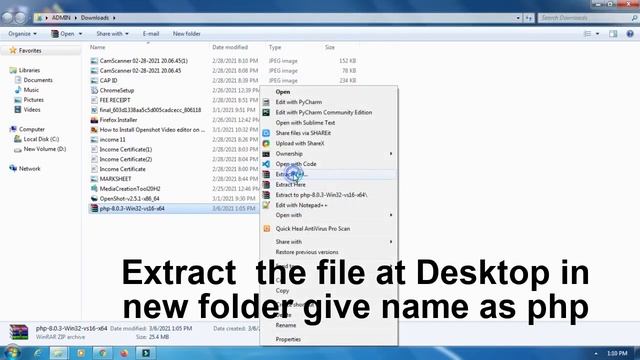
Task: Select the Income Certificate(2) file
Action: pos(126,159)
